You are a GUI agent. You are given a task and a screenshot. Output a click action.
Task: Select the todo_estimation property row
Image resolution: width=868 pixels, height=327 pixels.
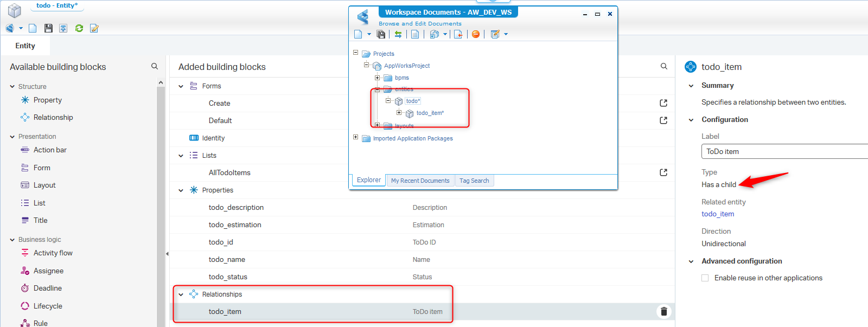coord(235,225)
